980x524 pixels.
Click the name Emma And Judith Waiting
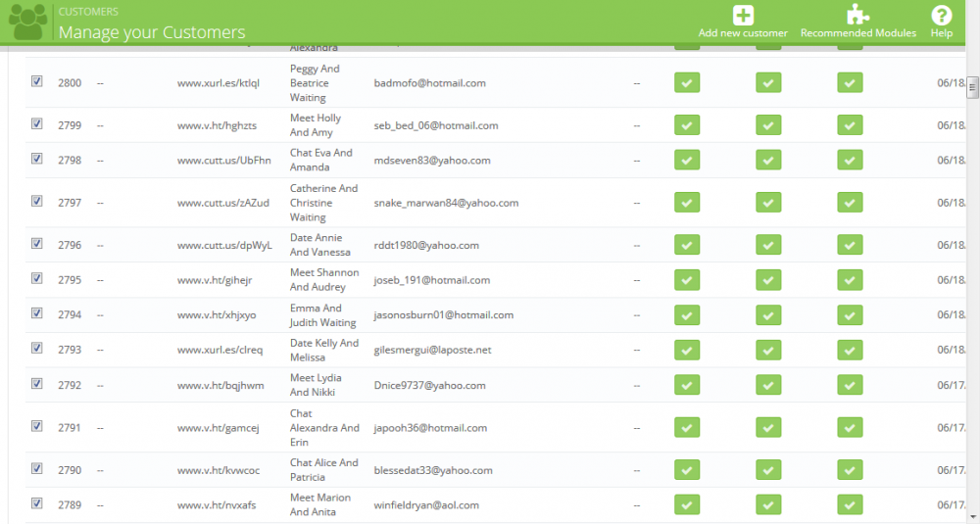(322, 314)
